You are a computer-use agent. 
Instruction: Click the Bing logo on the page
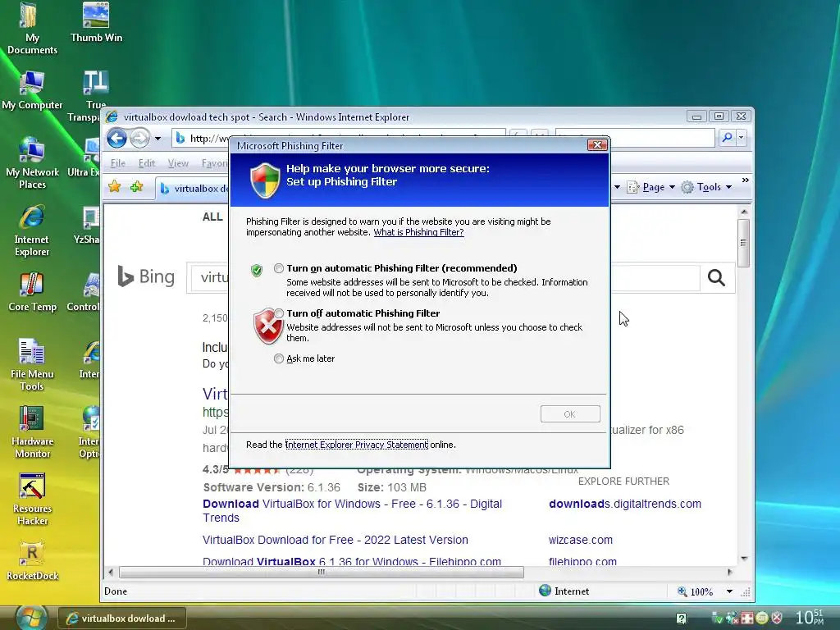tap(146, 276)
